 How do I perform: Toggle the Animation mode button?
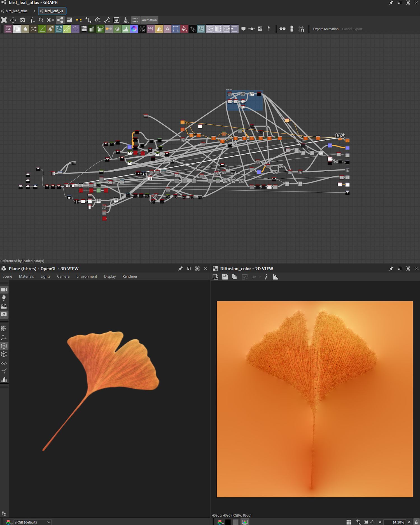149,20
